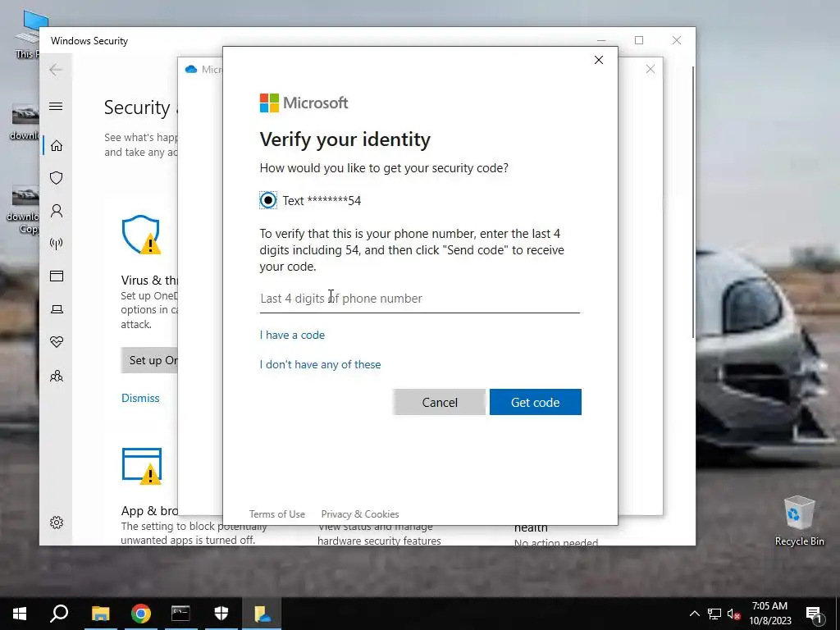
Task: Click the Last 4 digits phone number field
Action: (x=419, y=299)
